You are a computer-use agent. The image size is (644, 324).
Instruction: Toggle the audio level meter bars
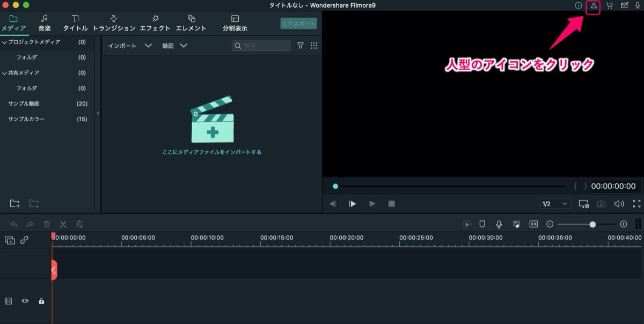(x=638, y=224)
